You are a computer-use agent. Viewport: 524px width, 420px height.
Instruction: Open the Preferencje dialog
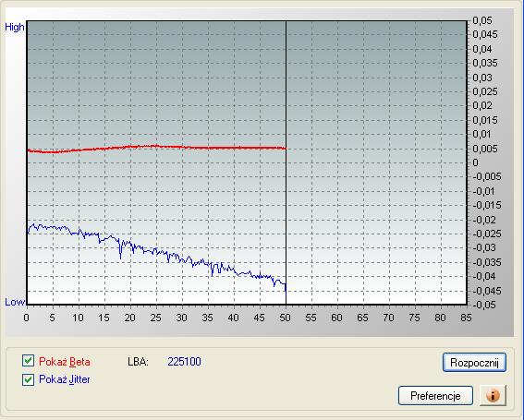[435, 396]
